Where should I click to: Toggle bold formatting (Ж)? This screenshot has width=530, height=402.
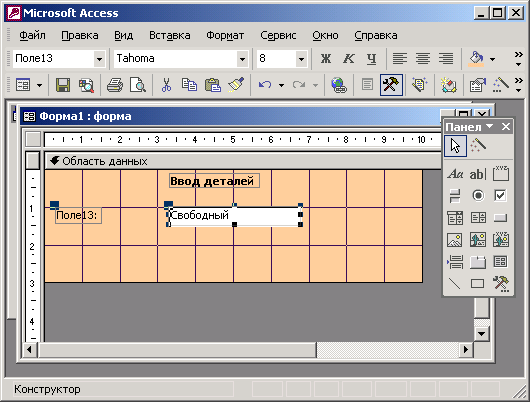pos(326,59)
